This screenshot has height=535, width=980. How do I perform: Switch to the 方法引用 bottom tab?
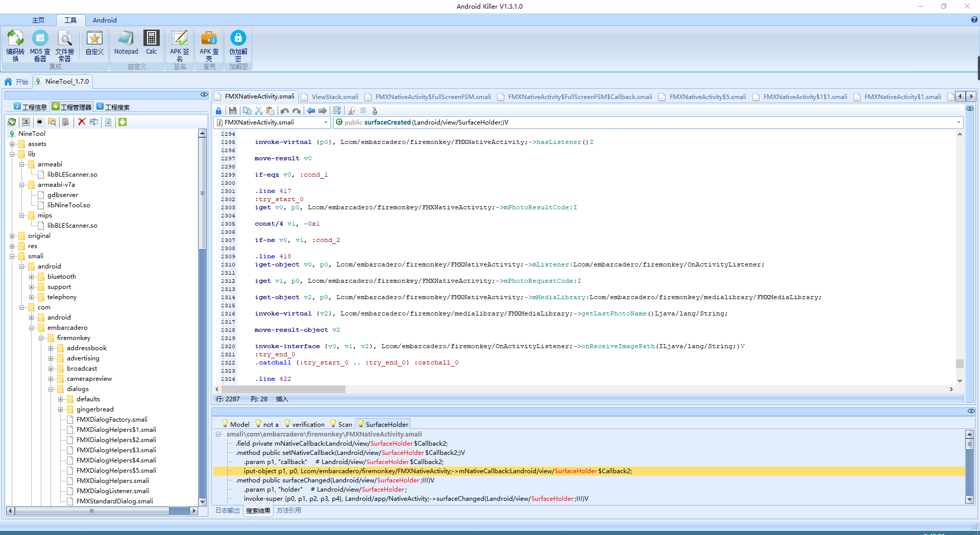288,510
